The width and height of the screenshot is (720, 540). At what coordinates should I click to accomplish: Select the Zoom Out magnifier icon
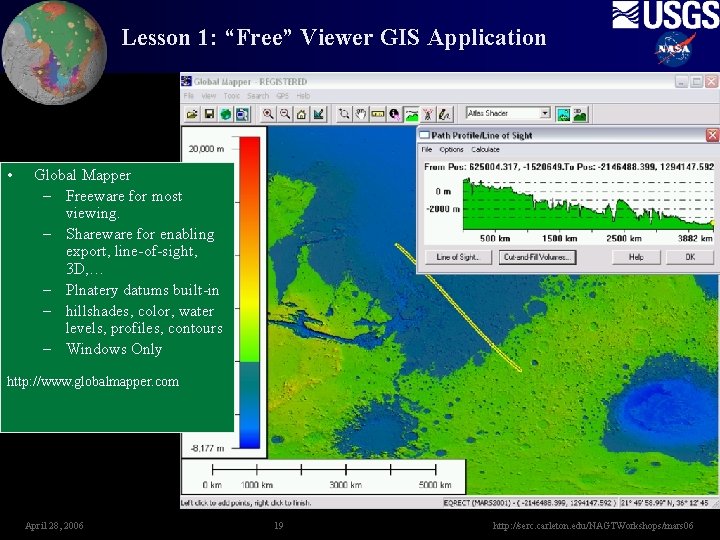point(285,114)
